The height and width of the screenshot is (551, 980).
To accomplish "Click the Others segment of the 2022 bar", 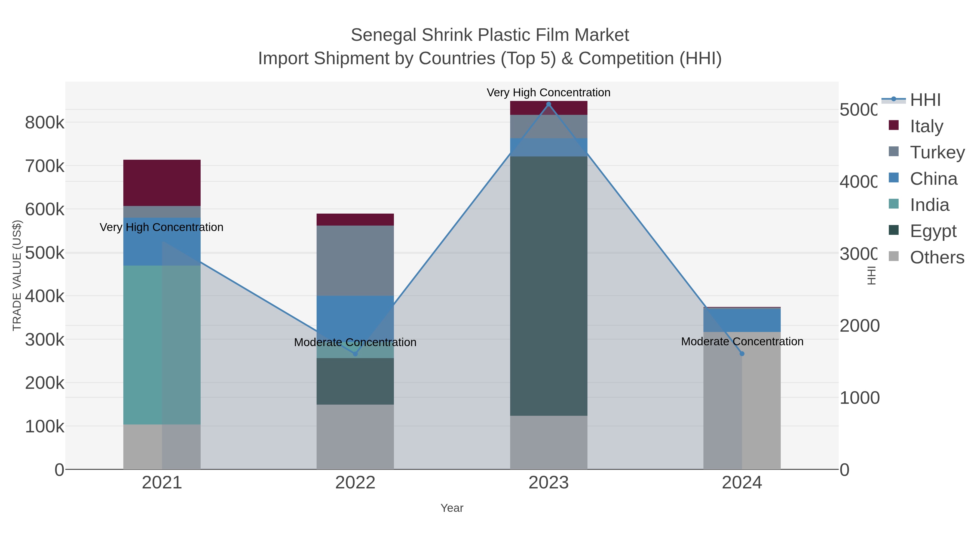I will [x=355, y=437].
